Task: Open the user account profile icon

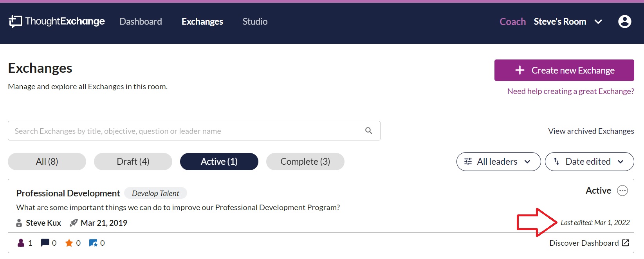Action: (x=624, y=22)
